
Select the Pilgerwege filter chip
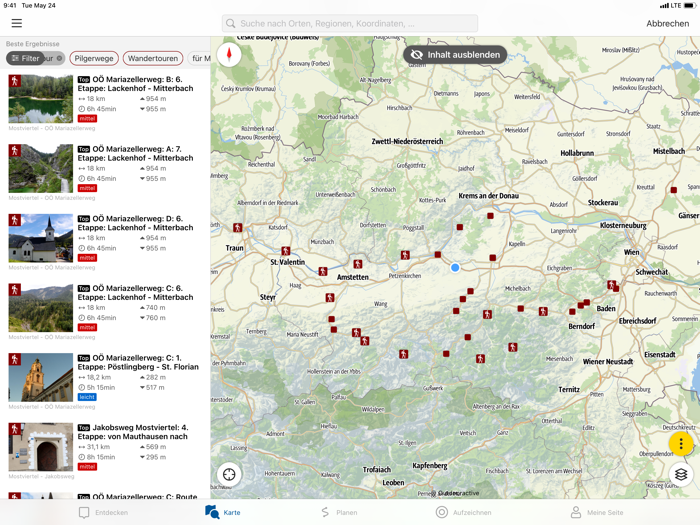(94, 58)
